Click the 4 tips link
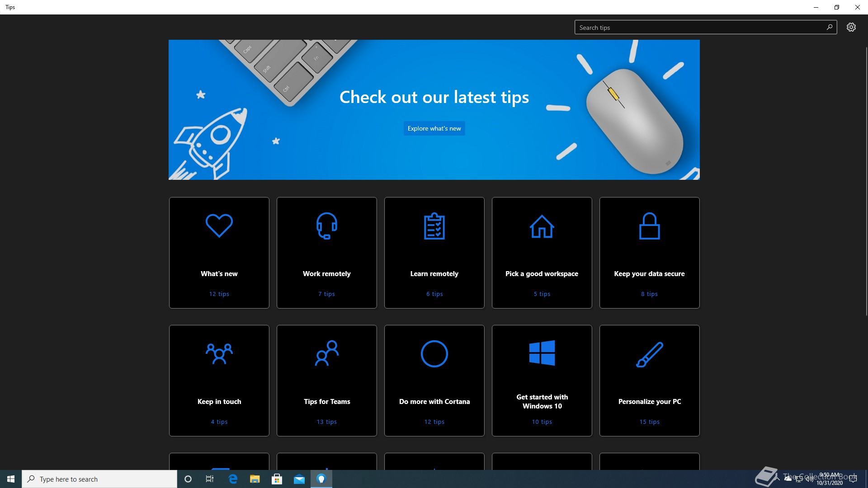 [x=219, y=422]
